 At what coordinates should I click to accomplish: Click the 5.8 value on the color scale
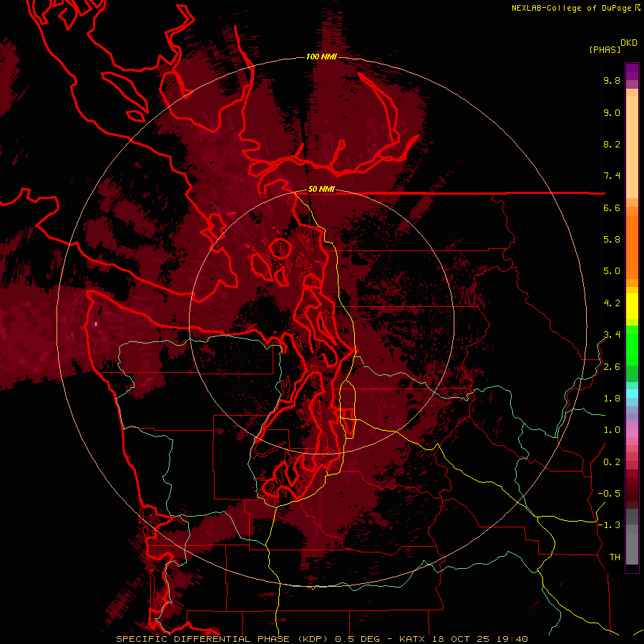(x=612, y=240)
